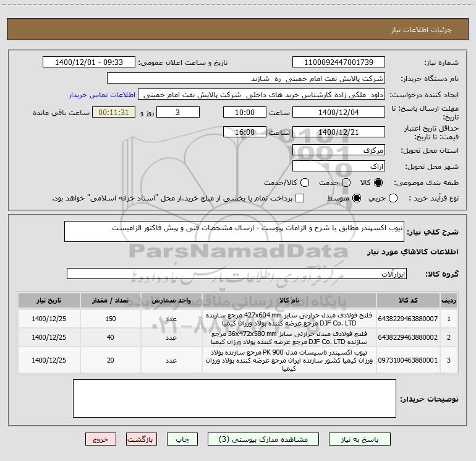Click the چاپ print button
The height and width of the screenshot is (461, 476).
[182, 439]
